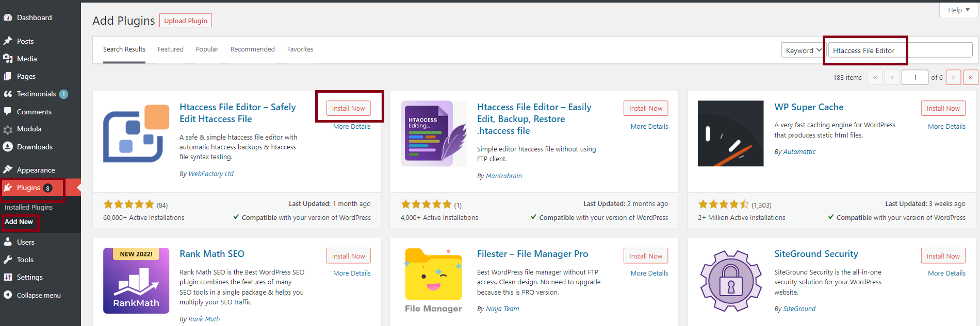View More Details for SiteGround Security
980x326 pixels.
pos(946,273)
